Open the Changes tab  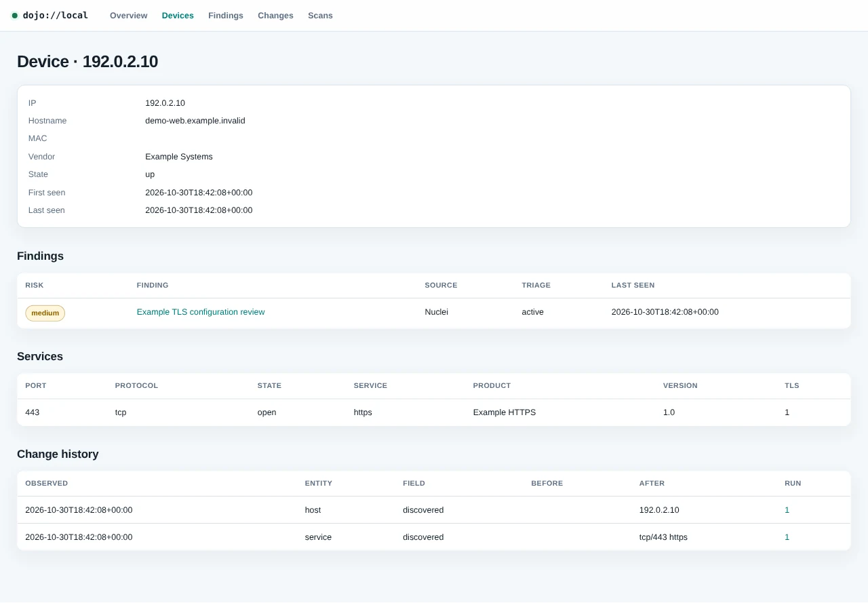tap(275, 16)
